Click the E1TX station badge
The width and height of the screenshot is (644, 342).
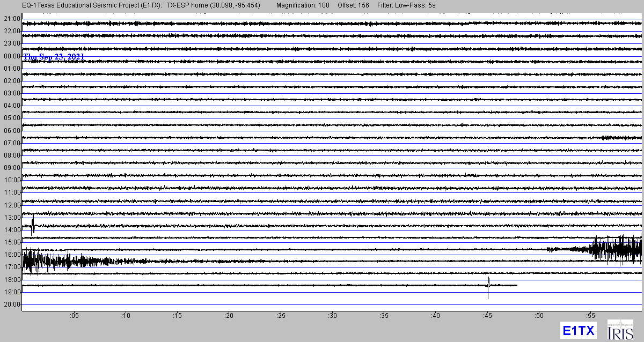pos(578,330)
